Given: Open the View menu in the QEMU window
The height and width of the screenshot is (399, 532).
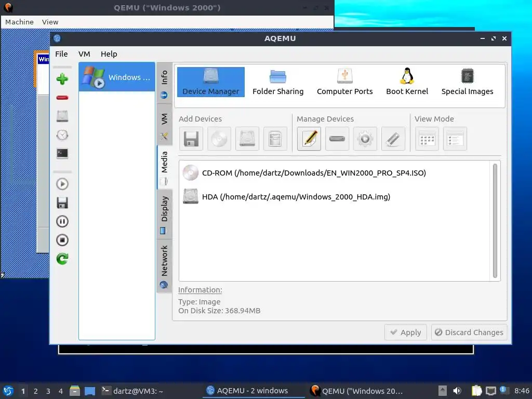Looking at the screenshot, I should (x=50, y=22).
